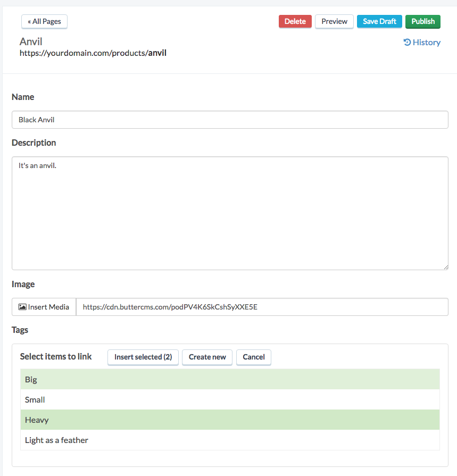457x476 pixels.
Task: Click the Name field containing Black Anvil
Action: click(230, 120)
